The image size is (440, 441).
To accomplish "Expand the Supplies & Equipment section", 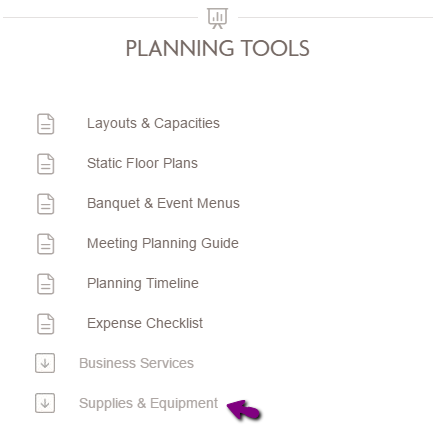I will 148,404.
